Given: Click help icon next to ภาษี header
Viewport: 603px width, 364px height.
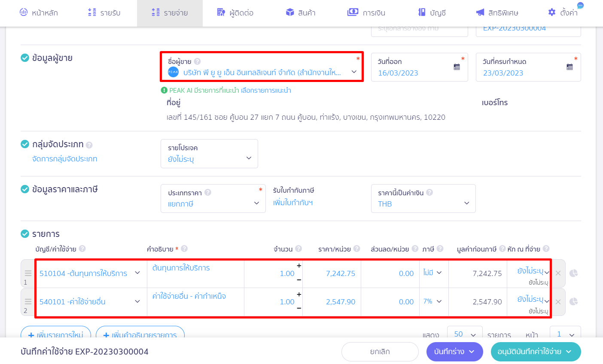Looking at the screenshot, I should click(440, 249).
